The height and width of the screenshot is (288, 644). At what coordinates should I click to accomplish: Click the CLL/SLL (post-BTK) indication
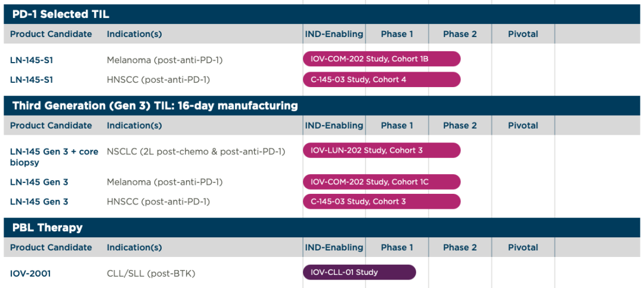pos(151,274)
